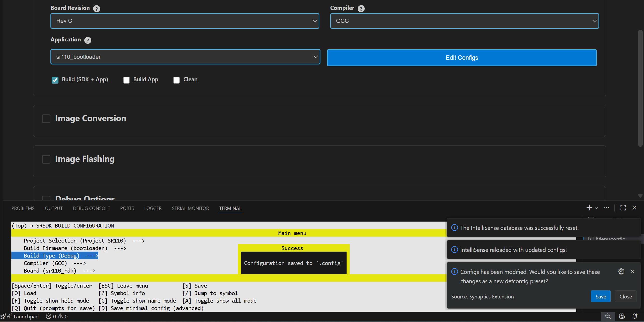Switch to the SERIAL MONITOR tab
The image size is (644, 322).
pyautogui.click(x=190, y=208)
